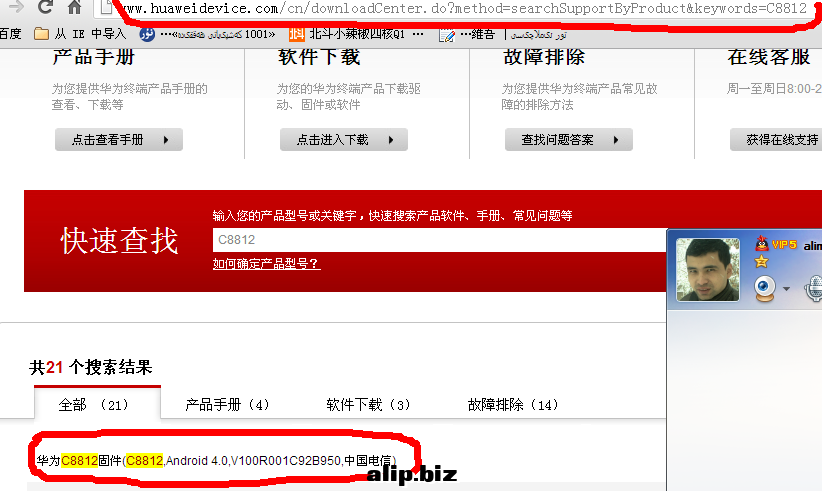Switch to the 产品手册 (4) tab
This screenshot has height=491, width=822.
point(228,405)
